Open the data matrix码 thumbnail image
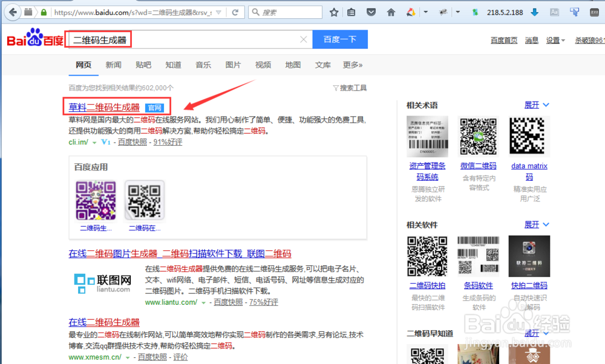The image size is (605, 364). 529,137
